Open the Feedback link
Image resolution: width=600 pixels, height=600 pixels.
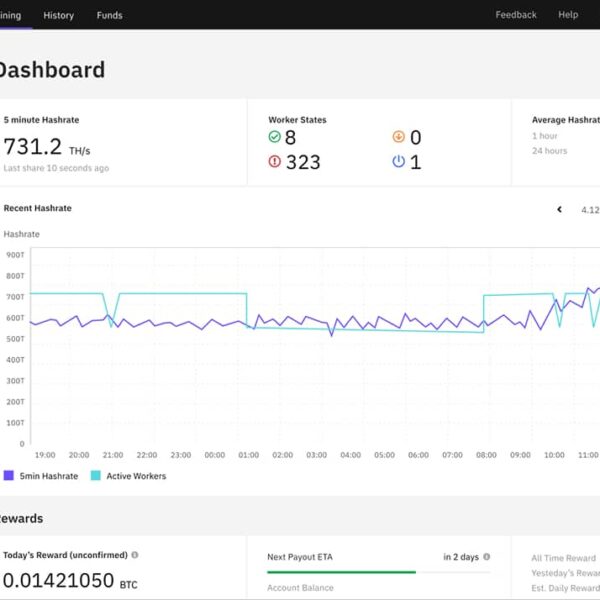click(516, 15)
